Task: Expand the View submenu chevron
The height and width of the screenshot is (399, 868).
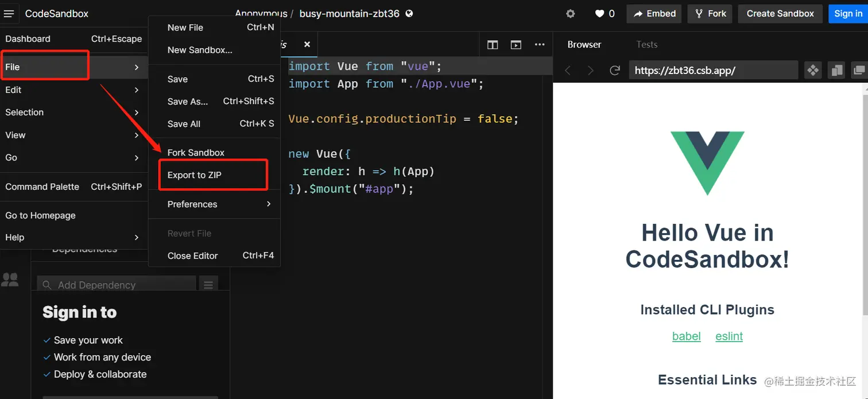Action: [136, 135]
